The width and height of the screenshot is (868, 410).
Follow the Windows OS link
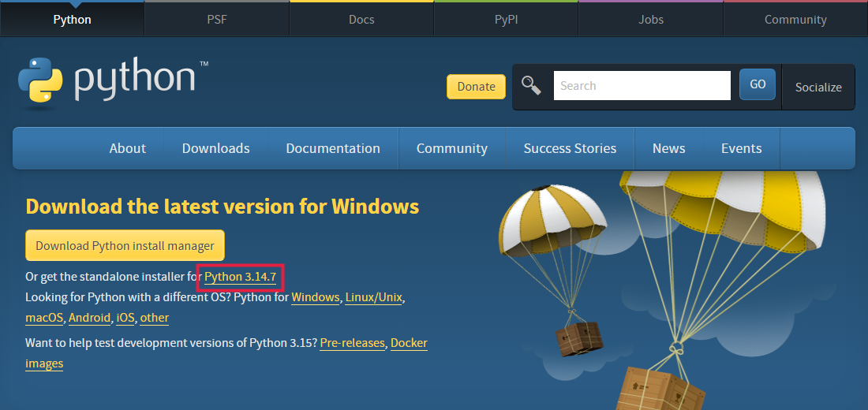click(x=316, y=297)
